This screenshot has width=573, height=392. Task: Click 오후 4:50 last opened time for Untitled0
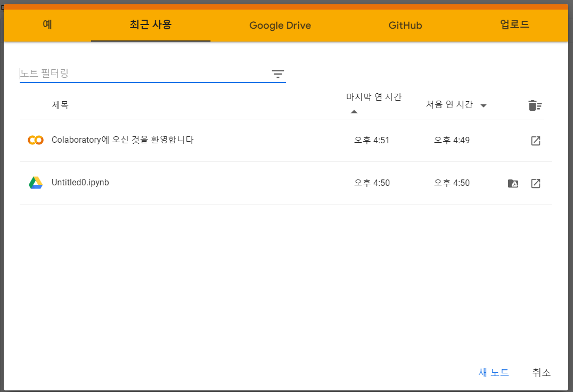372,183
